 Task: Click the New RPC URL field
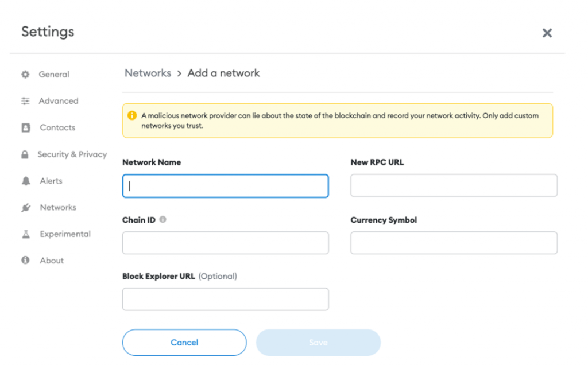click(454, 186)
